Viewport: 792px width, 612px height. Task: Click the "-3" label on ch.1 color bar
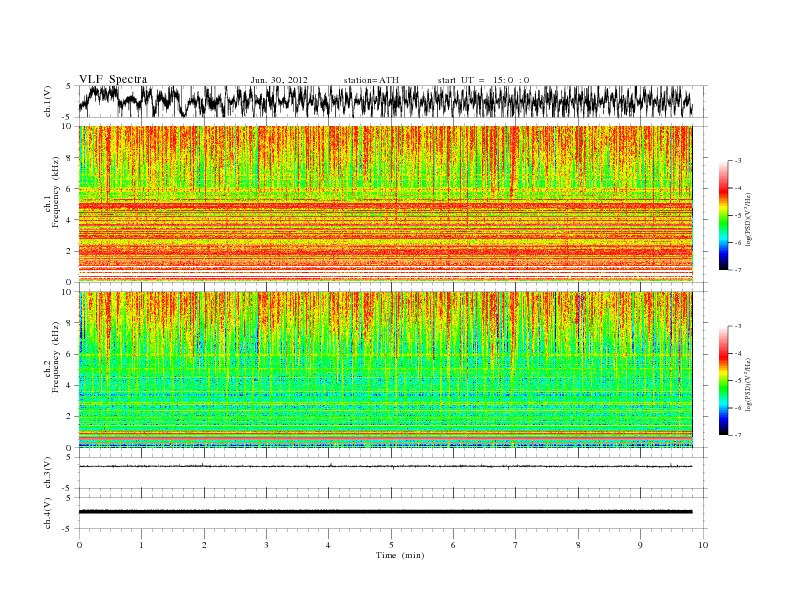[x=738, y=161]
